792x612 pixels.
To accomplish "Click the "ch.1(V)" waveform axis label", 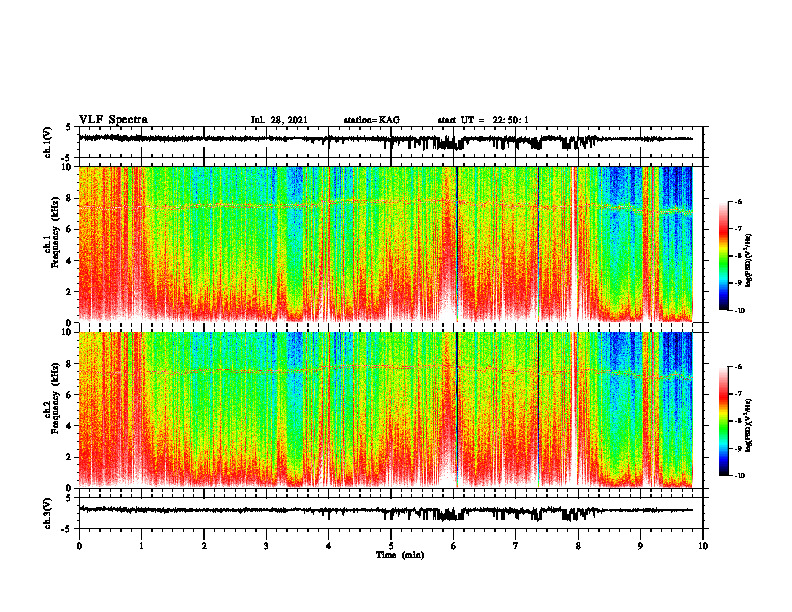I will click(48, 142).
